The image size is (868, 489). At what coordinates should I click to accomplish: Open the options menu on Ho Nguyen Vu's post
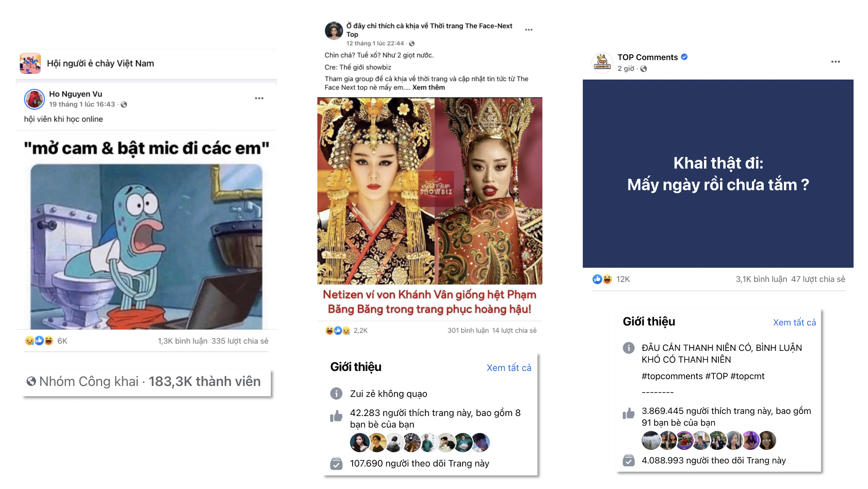[259, 98]
